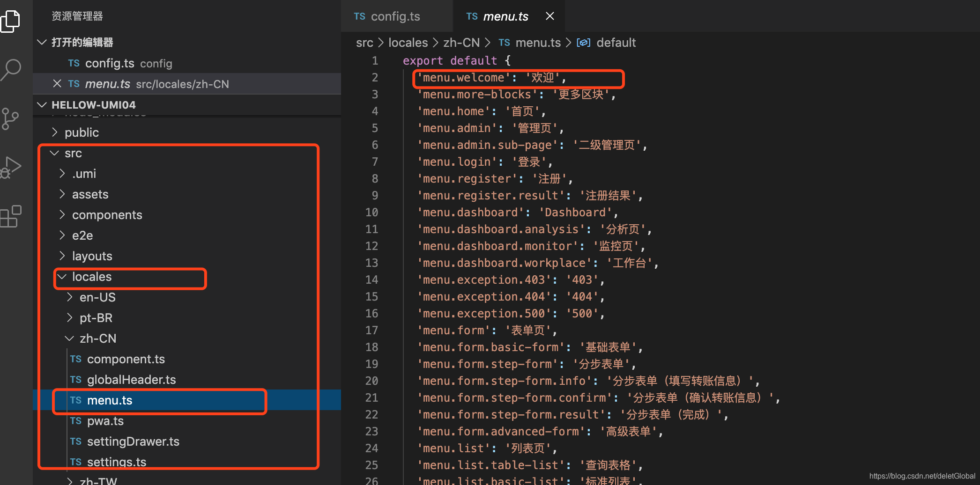Close the menu.ts editor tab
The height and width of the screenshot is (485, 980).
550,16
